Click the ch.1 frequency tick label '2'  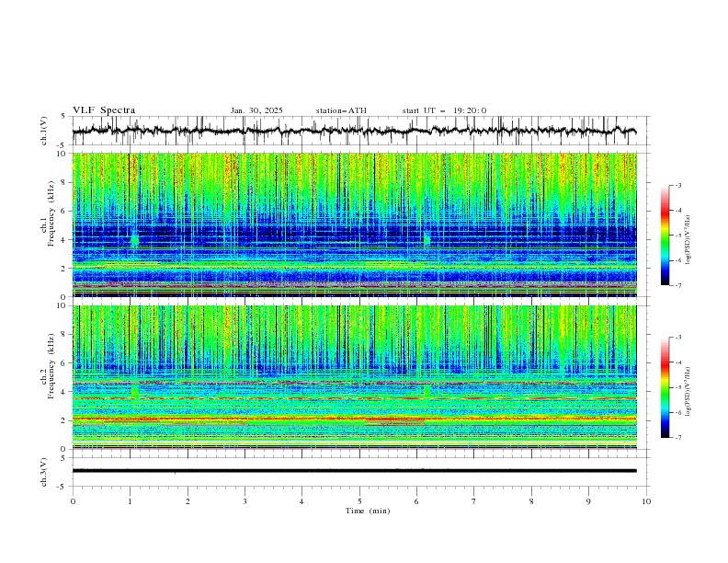coord(64,268)
